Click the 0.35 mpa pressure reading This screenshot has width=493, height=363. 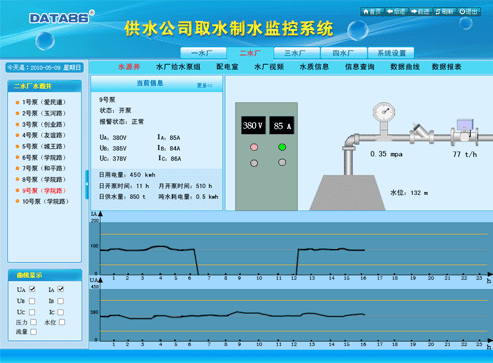[x=386, y=154]
